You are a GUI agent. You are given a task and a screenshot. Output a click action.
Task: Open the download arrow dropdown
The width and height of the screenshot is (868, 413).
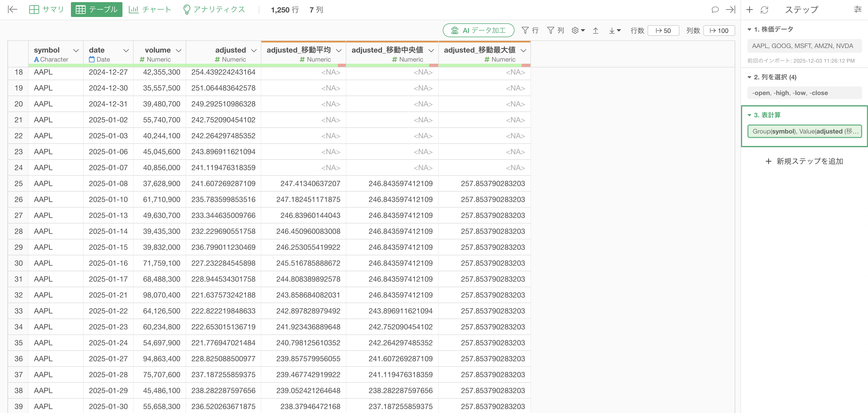615,31
